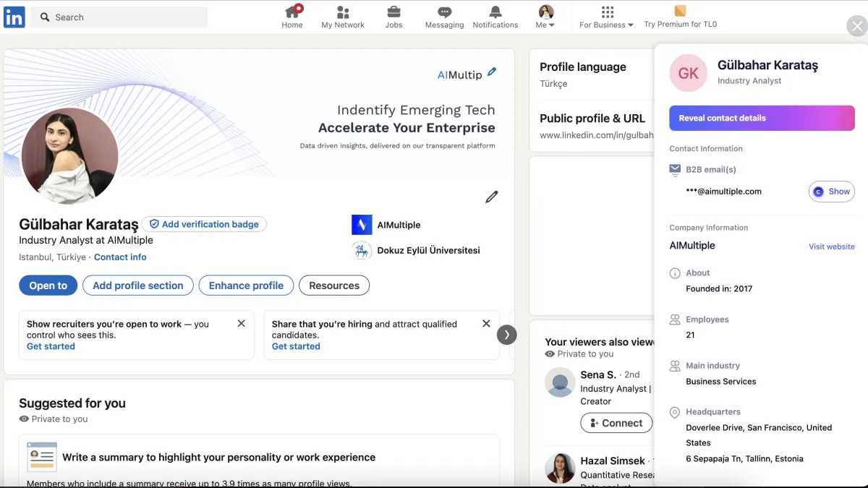Click the Business Services industry value
868x488 pixels.
(x=720, y=381)
